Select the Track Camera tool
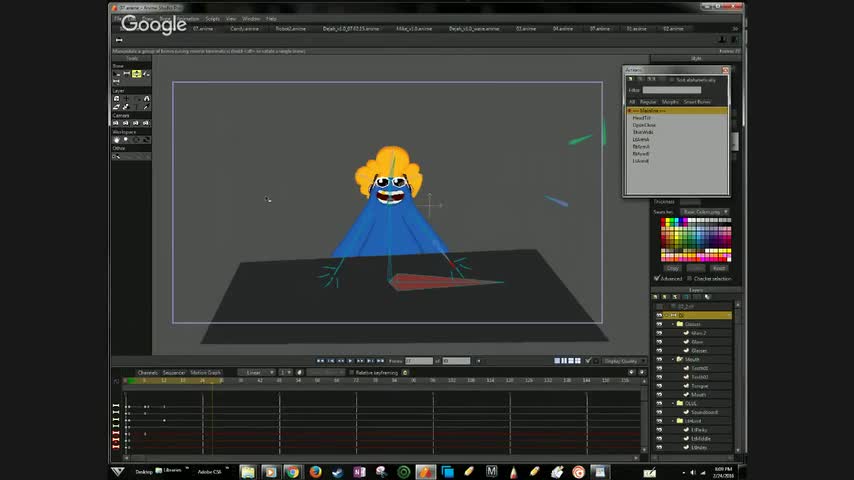The height and width of the screenshot is (480, 854). coord(116,123)
